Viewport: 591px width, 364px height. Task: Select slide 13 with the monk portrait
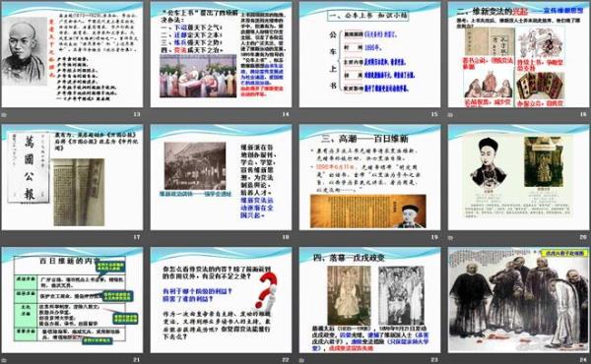(72, 54)
